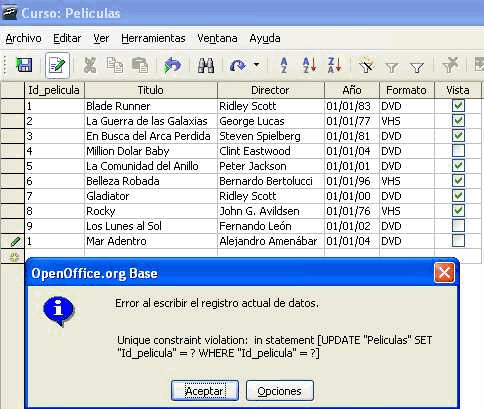Open the Ver menu
The height and width of the screenshot is (409, 484).
pos(101,38)
